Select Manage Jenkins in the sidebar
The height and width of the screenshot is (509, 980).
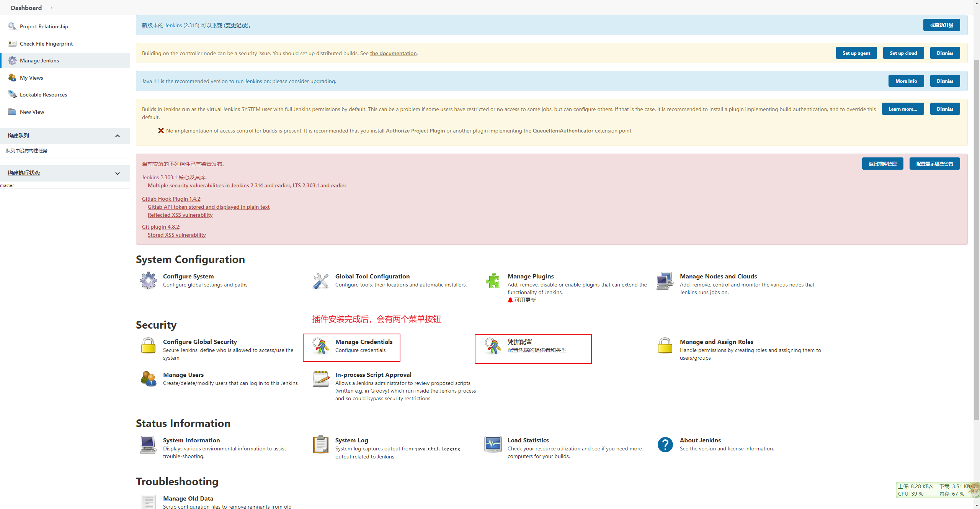[65, 61]
